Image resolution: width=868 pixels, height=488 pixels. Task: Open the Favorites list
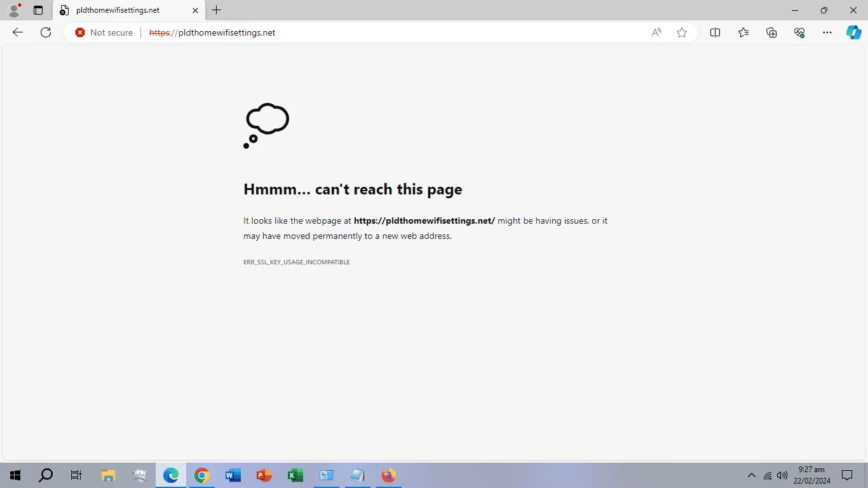[743, 32]
